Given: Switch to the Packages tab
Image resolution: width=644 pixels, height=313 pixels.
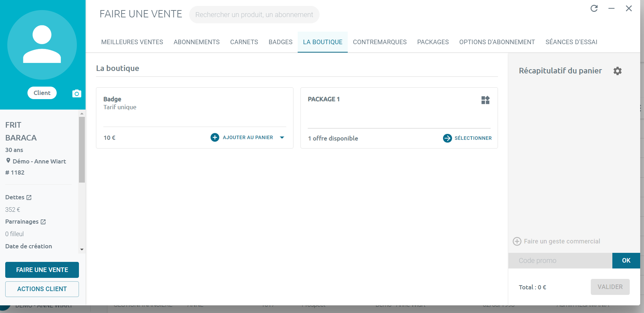Looking at the screenshot, I should 433,42.
